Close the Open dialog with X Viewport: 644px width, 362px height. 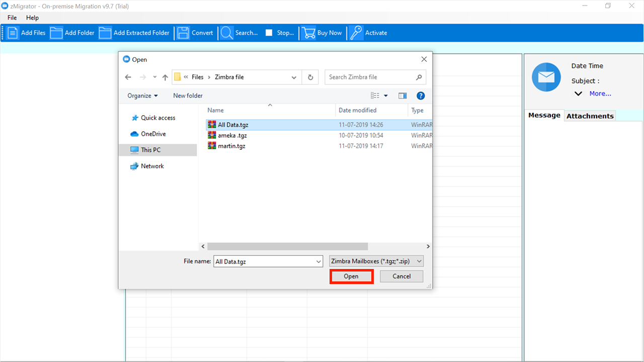pos(424,59)
